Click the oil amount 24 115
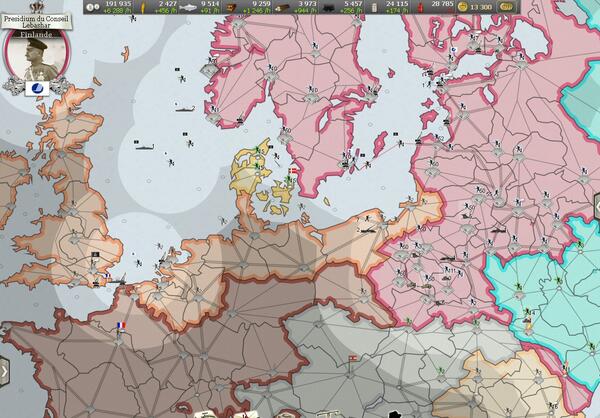600x418 pixels. (x=397, y=4)
